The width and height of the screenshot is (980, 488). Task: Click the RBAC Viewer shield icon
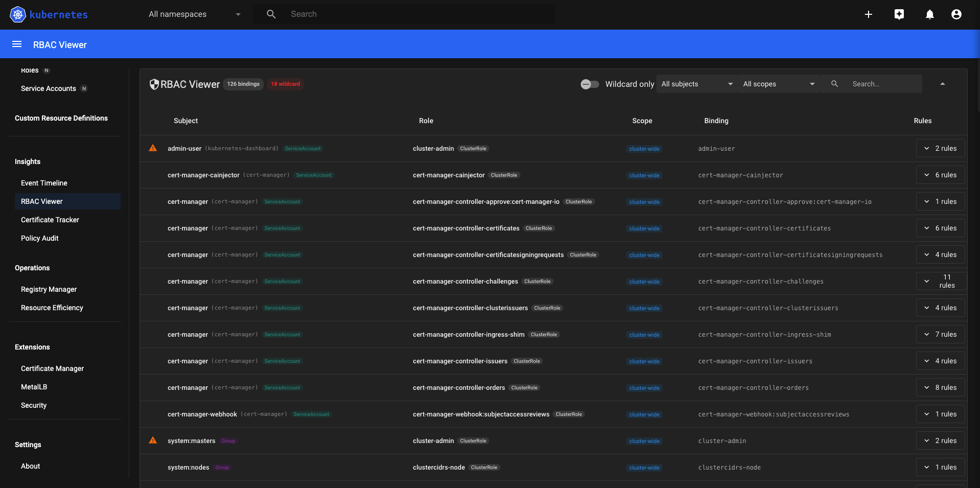coord(154,84)
